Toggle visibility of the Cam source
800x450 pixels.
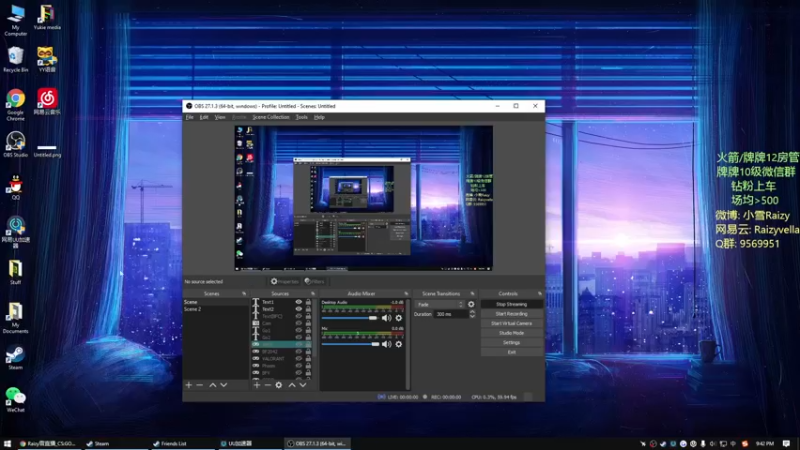[299, 323]
